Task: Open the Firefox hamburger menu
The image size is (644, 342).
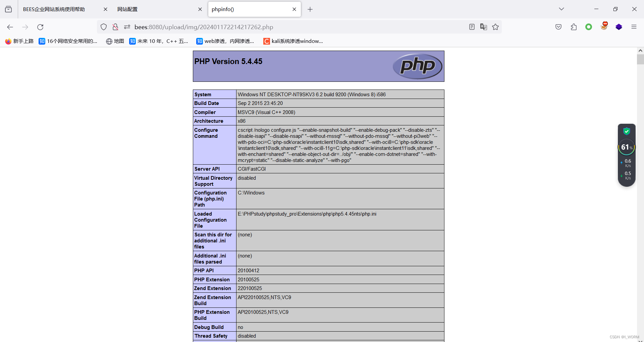Action: coord(634,27)
